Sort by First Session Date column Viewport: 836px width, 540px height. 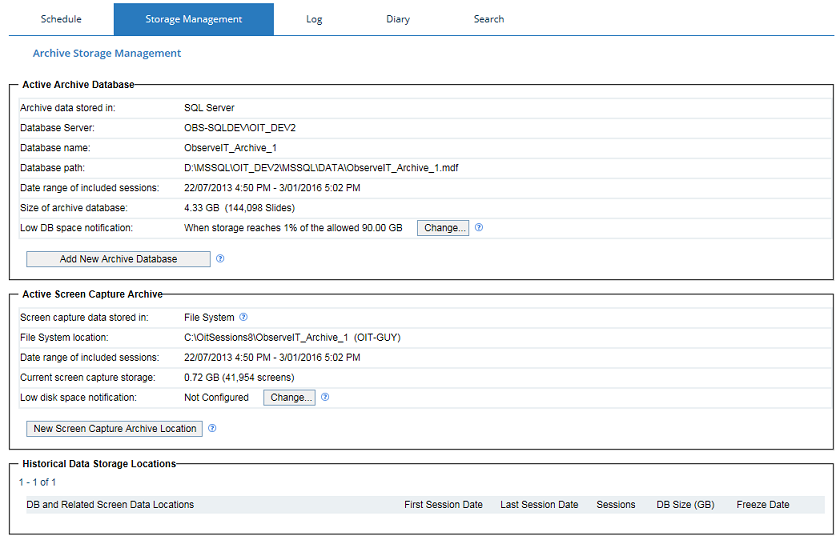(443, 505)
